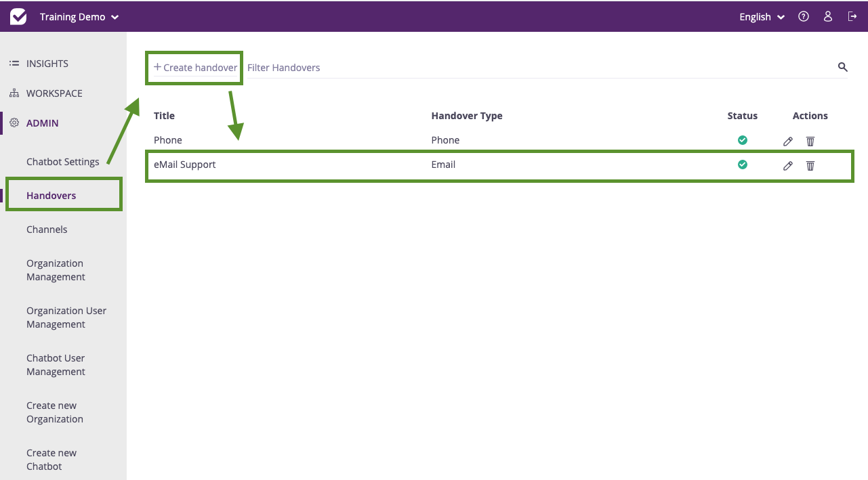Open the Channels page link
Image resolution: width=868 pixels, height=480 pixels.
[x=47, y=229]
